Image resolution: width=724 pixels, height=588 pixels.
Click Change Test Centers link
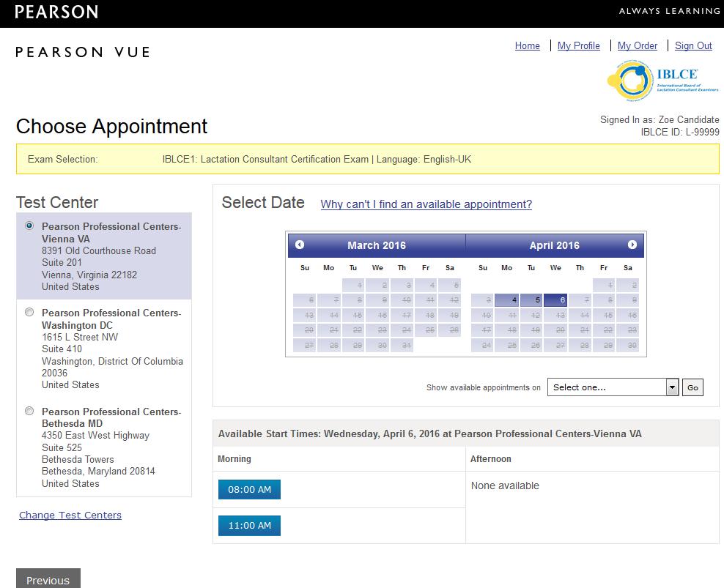(70, 515)
